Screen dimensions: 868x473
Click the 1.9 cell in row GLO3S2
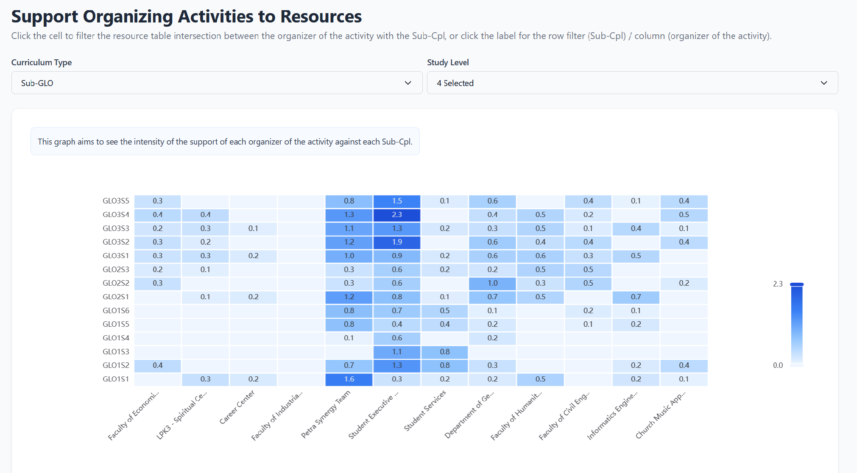coord(397,242)
